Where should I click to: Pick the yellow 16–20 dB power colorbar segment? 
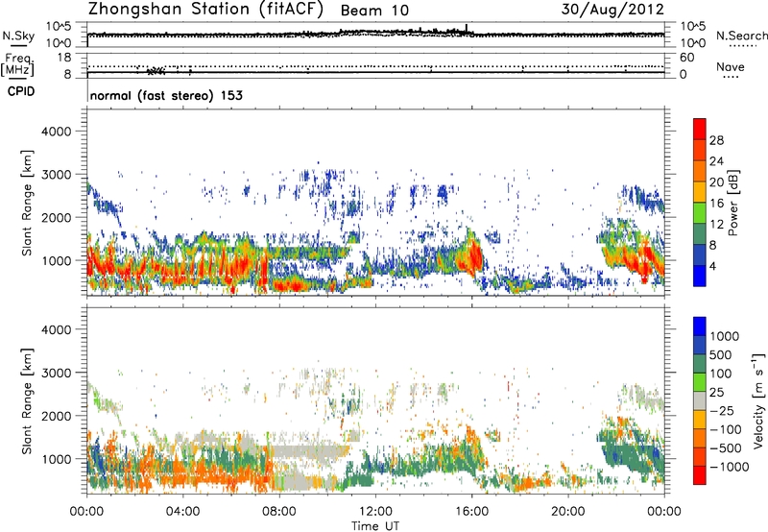pos(700,192)
